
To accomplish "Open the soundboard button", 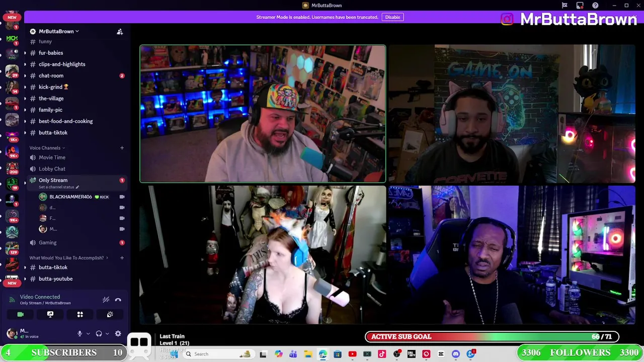I will (110, 314).
